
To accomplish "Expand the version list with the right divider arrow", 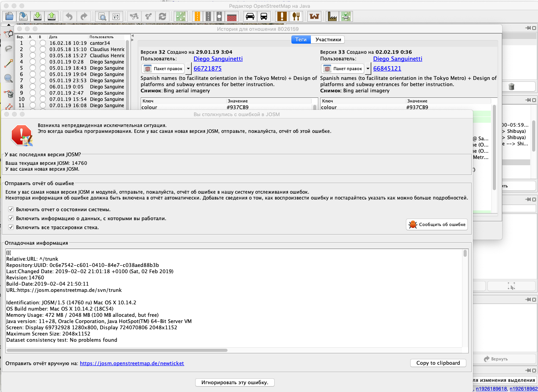I will click(132, 40).
